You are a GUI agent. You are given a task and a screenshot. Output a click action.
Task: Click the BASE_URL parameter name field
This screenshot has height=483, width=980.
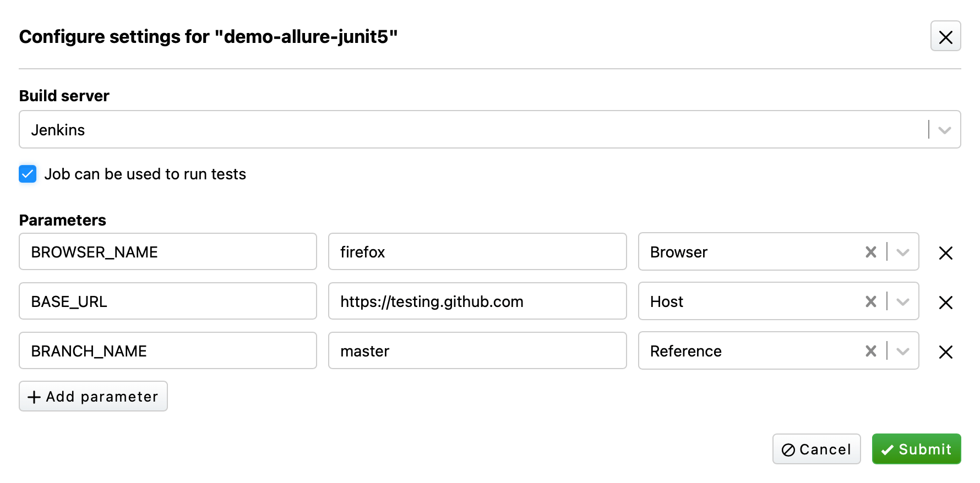click(167, 301)
